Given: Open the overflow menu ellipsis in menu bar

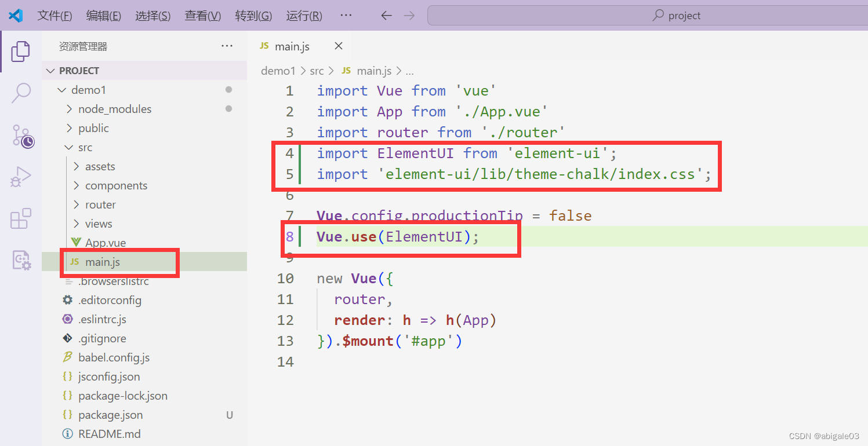Looking at the screenshot, I should [x=346, y=15].
